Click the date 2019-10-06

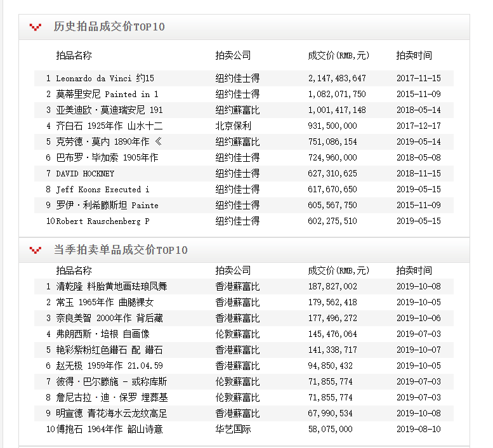419,318
